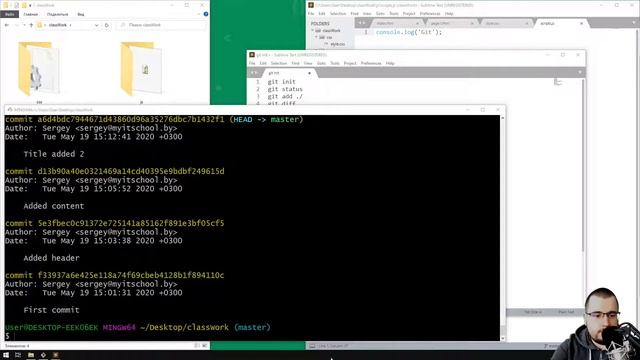Click the console.log('Git') code line
The height and width of the screenshot is (360, 640).
click(409, 32)
